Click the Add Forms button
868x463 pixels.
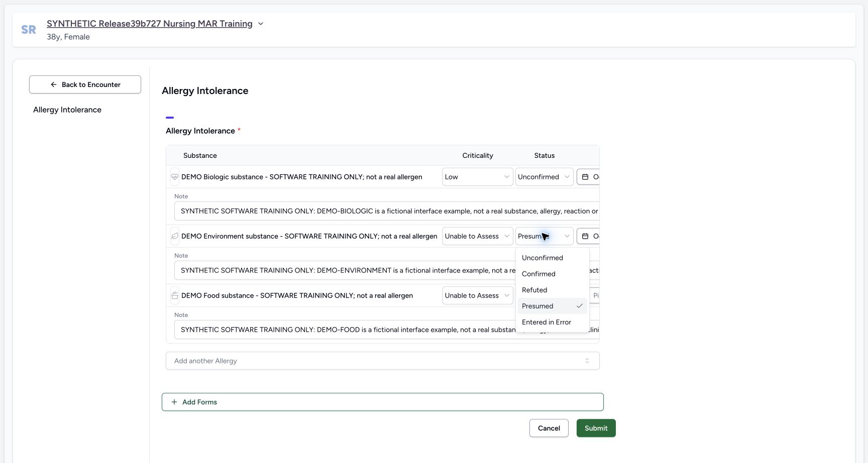(x=383, y=402)
